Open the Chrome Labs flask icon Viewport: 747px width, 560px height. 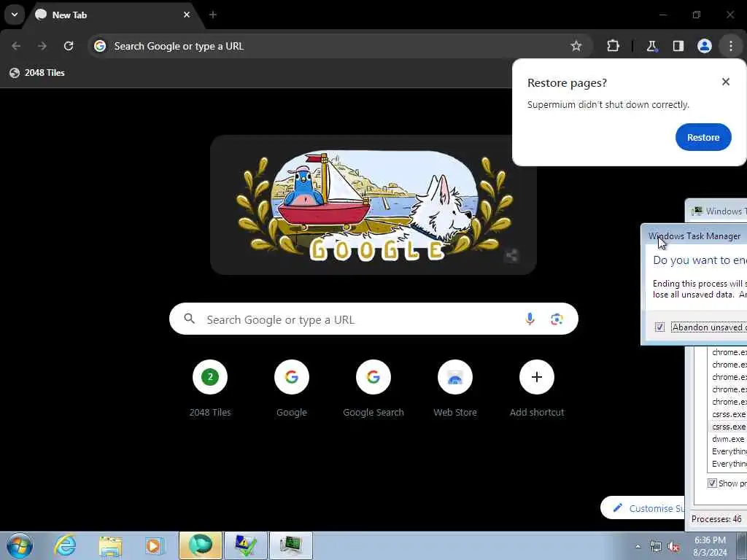coord(651,46)
